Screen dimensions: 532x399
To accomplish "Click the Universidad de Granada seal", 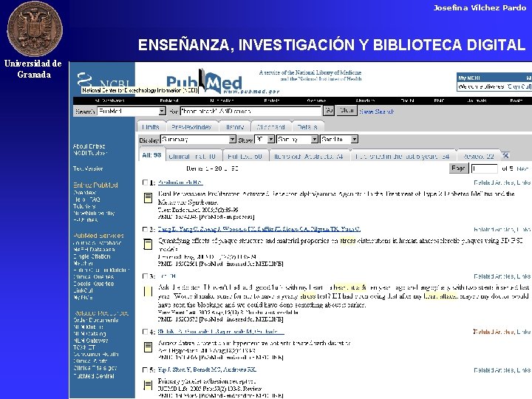I will pyautogui.click(x=35, y=29).
